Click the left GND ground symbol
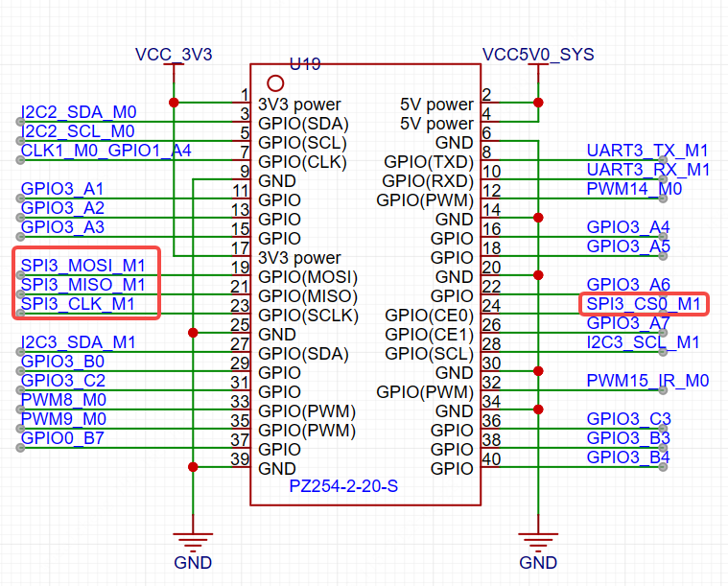The width and height of the screenshot is (728, 586). point(193,541)
